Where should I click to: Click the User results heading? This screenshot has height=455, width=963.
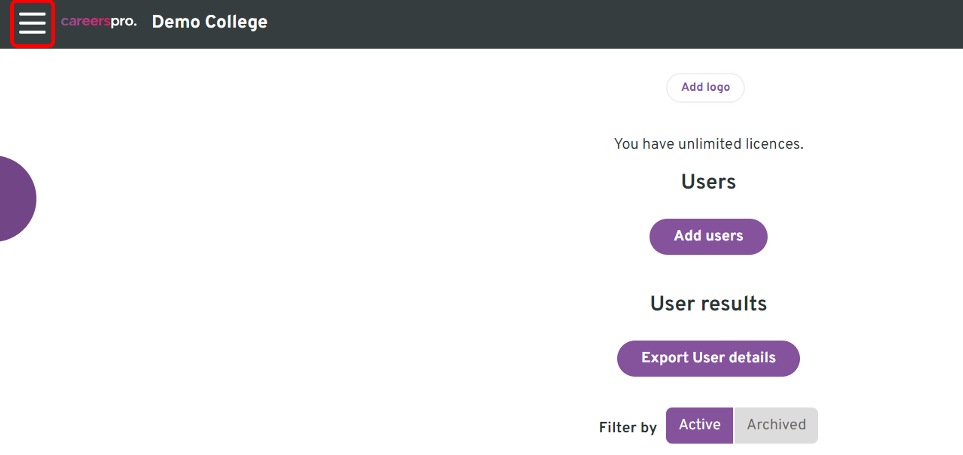tap(708, 303)
